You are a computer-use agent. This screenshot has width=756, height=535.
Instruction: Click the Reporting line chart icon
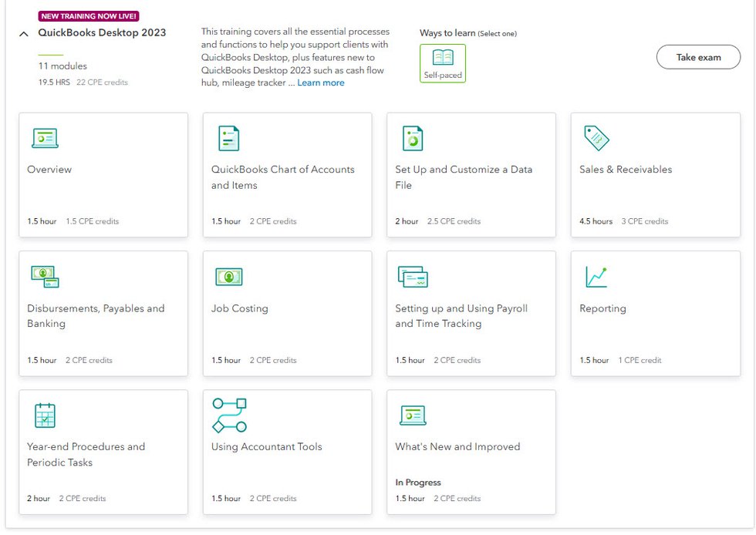click(596, 277)
